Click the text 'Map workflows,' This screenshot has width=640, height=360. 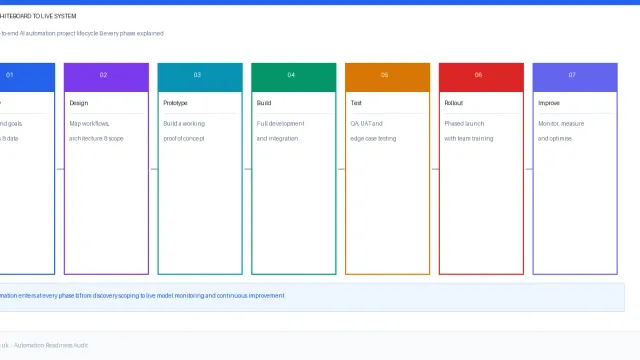point(89,123)
